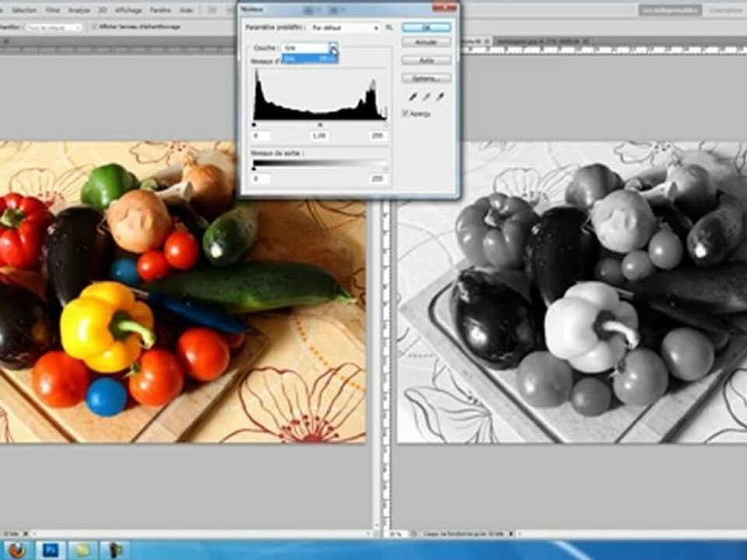Switch to the second document tab on the right

[x=542, y=42]
